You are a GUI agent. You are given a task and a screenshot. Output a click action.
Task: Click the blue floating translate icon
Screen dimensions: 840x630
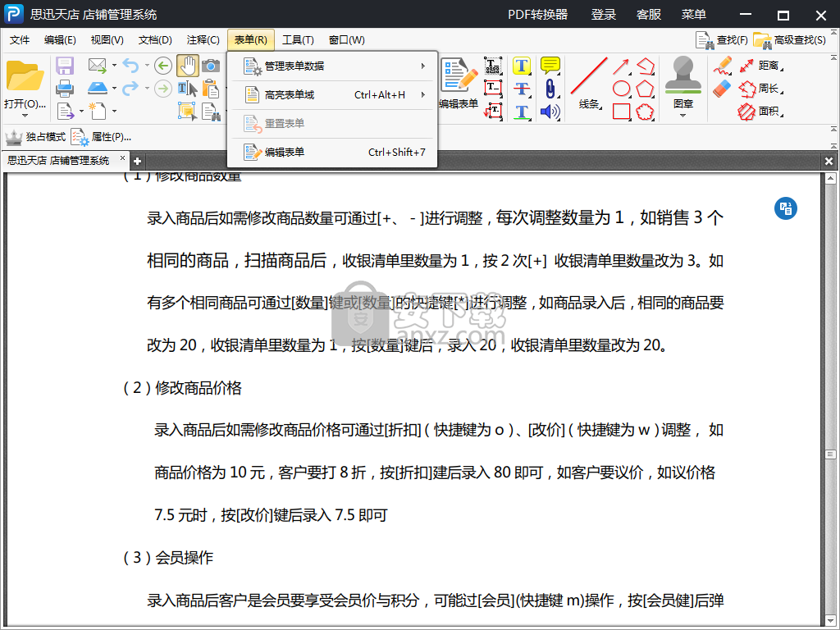pyautogui.click(x=785, y=208)
